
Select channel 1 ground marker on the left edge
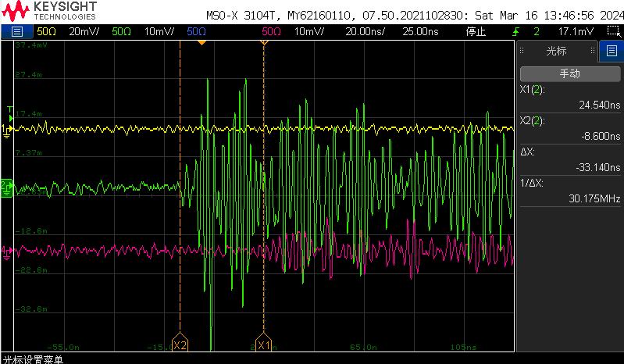click(7, 128)
